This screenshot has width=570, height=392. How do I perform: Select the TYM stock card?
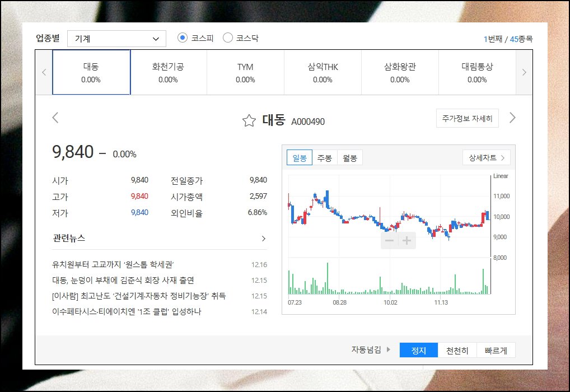click(245, 72)
